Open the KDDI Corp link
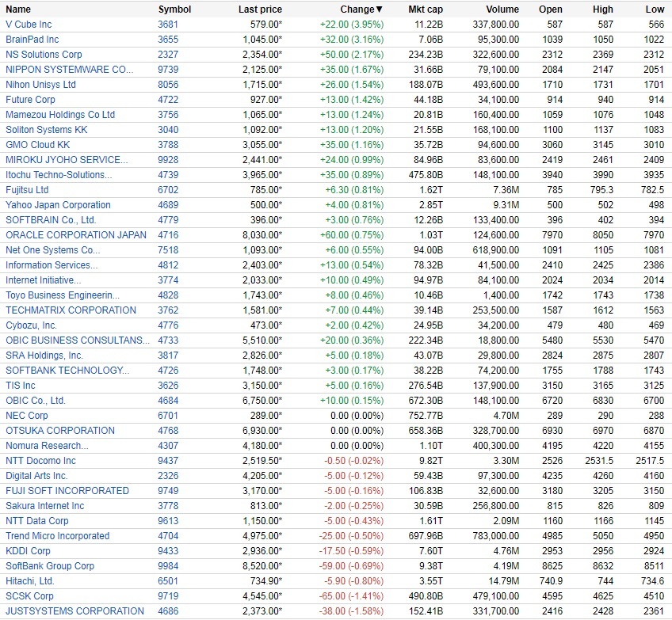Screen dimensions: 672x620 (28, 550)
